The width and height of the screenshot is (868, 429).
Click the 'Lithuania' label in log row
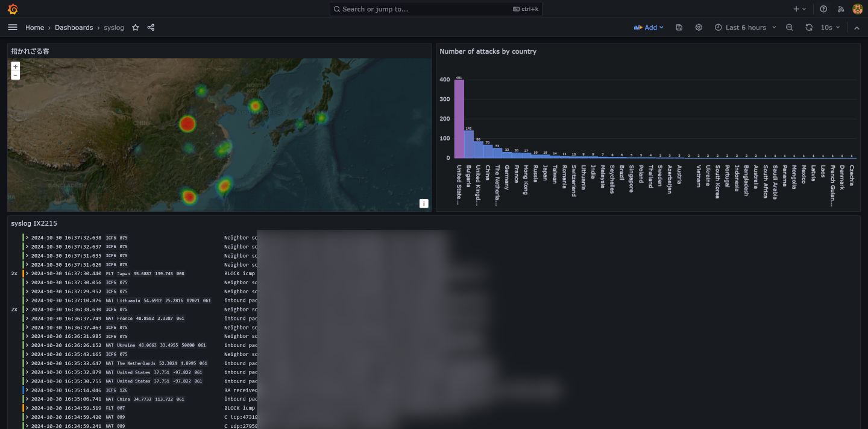[128, 300]
